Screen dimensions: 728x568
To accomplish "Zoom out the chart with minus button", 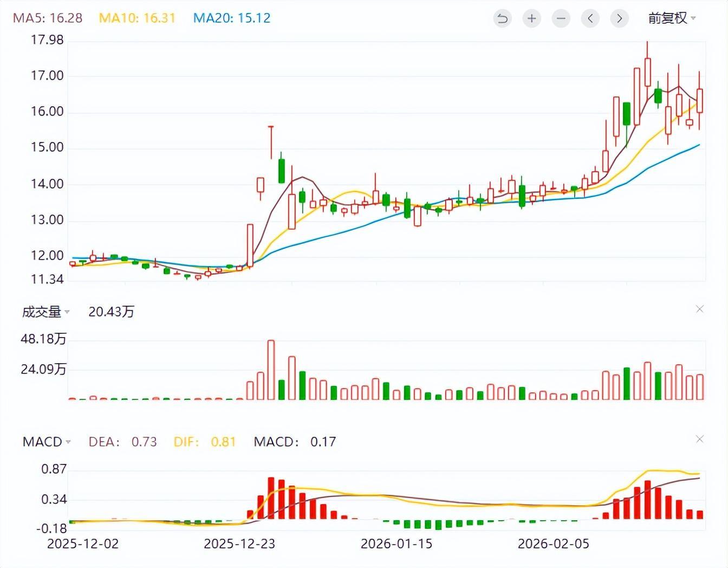I will point(561,19).
